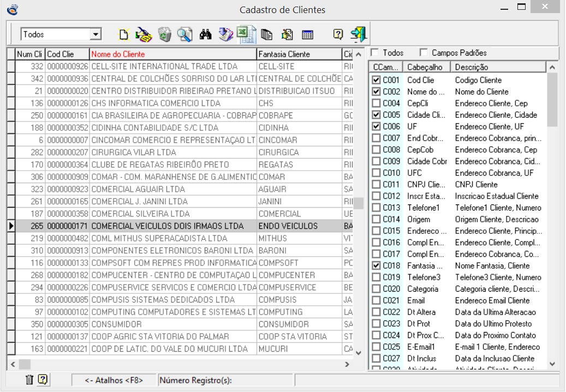Click the Excel export icon
Screen dimensions: 566x392
click(x=247, y=34)
